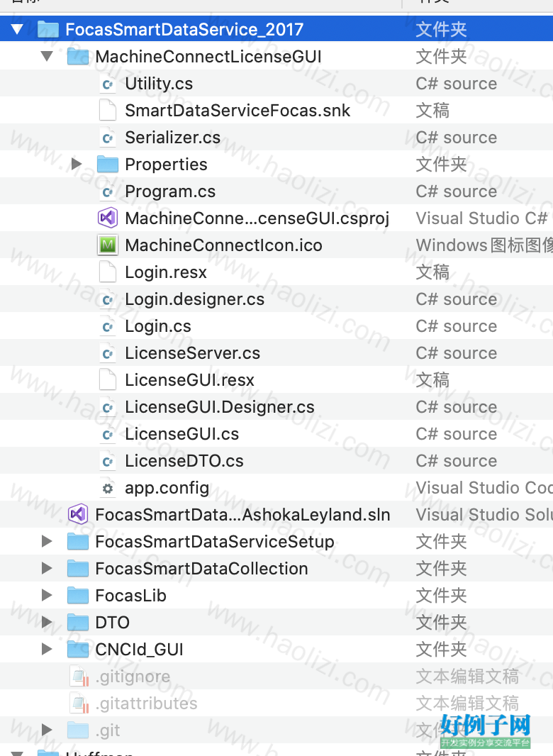Select FocasSmartData...AshokaLeyland.sln file name
This screenshot has width=553, height=756.
[242, 515]
